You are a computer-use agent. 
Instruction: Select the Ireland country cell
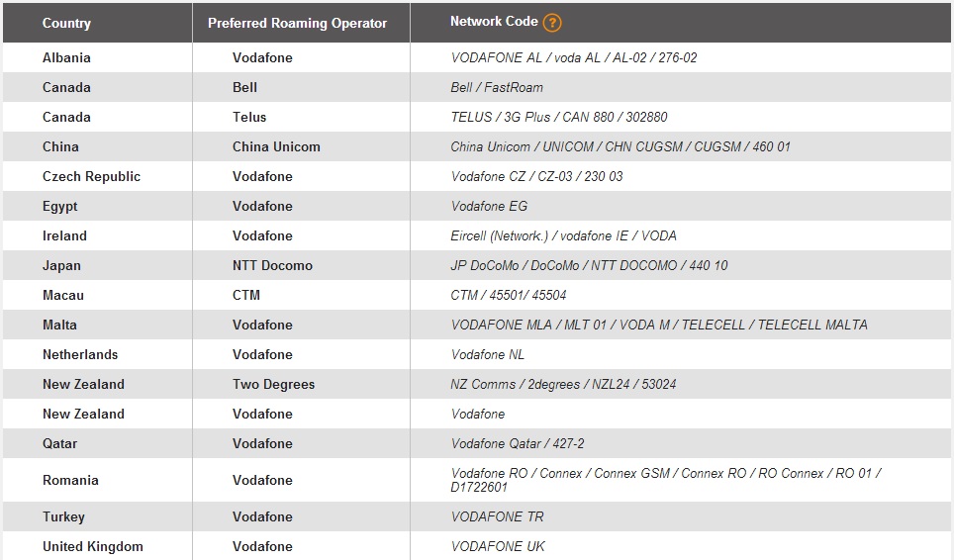pyautogui.click(x=64, y=235)
